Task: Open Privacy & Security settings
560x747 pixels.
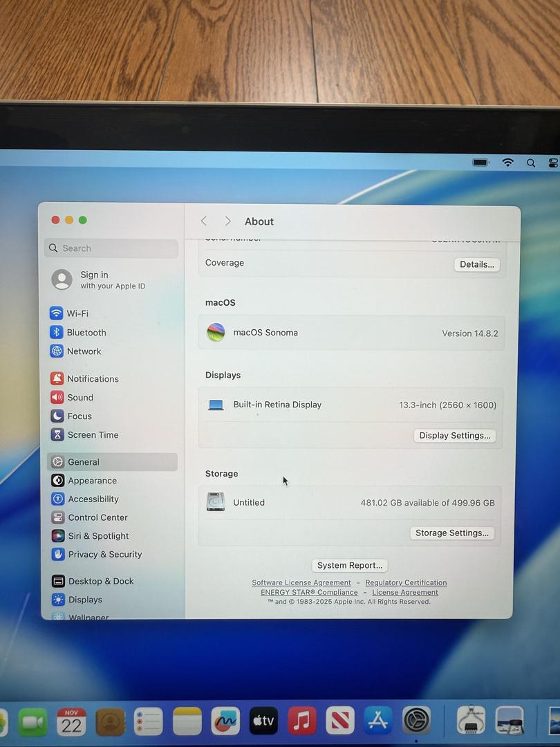Action: [97, 554]
